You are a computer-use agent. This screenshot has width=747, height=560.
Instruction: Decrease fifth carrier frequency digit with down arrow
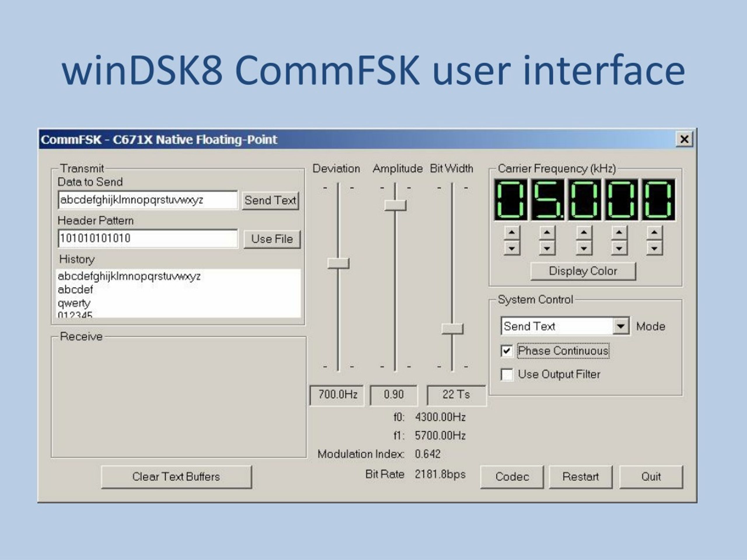pos(655,249)
